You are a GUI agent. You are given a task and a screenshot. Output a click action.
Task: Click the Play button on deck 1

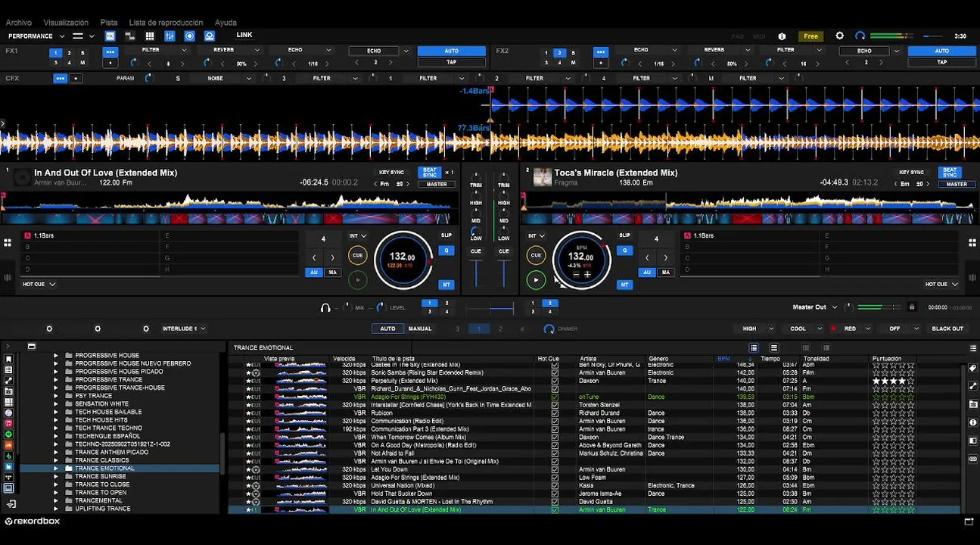(x=358, y=280)
